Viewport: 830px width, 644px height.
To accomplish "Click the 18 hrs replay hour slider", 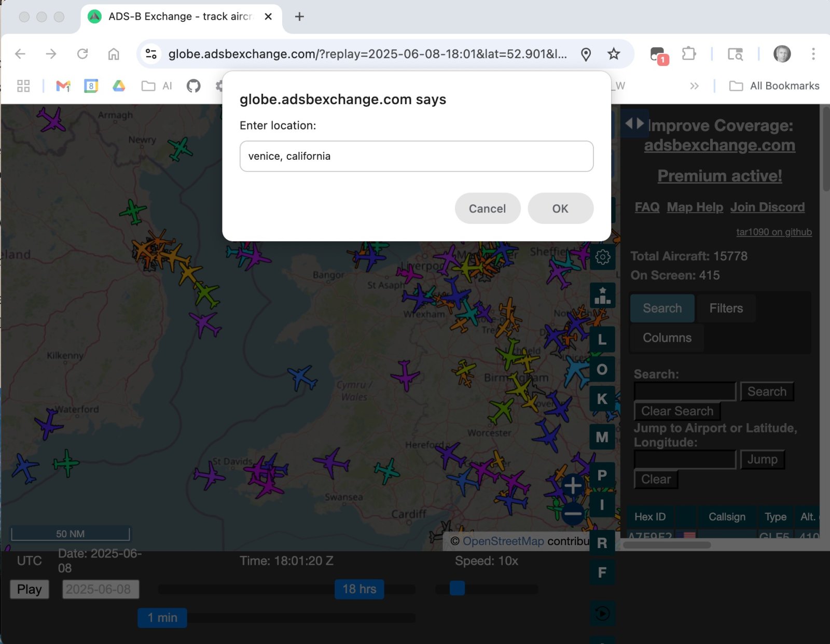I will click(x=359, y=589).
